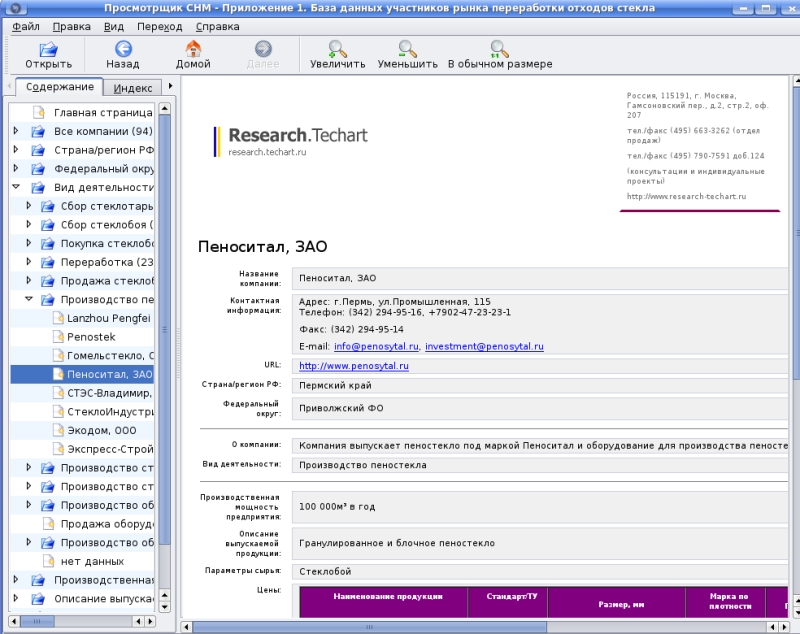Click the 100 000м³ в год value

click(337, 506)
